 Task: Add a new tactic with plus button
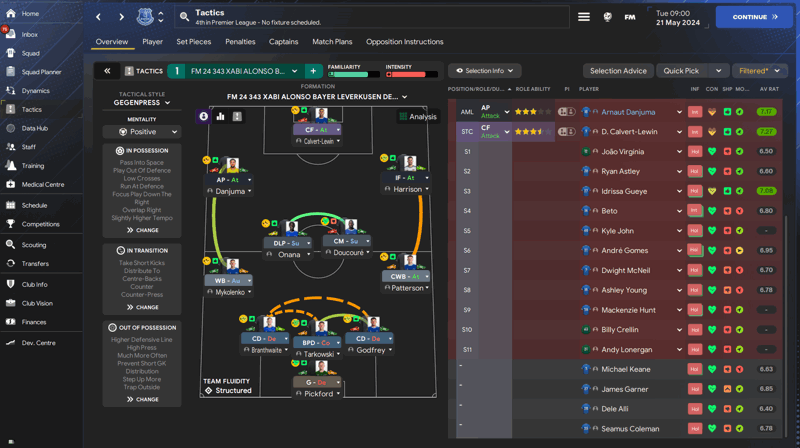(313, 71)
